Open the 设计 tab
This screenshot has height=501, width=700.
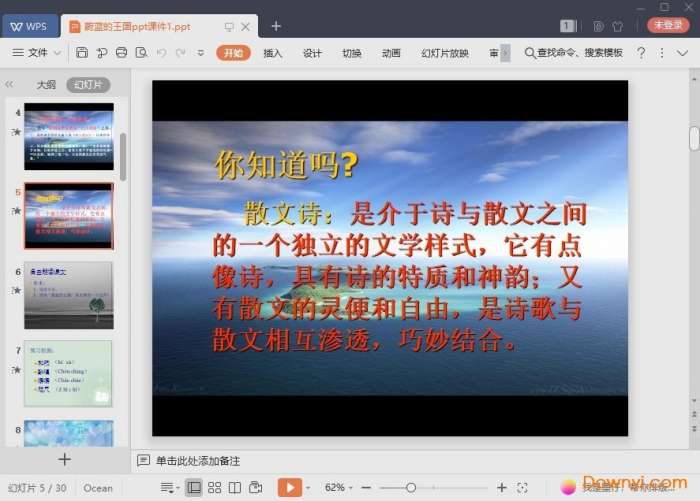[x=312, y=53]
